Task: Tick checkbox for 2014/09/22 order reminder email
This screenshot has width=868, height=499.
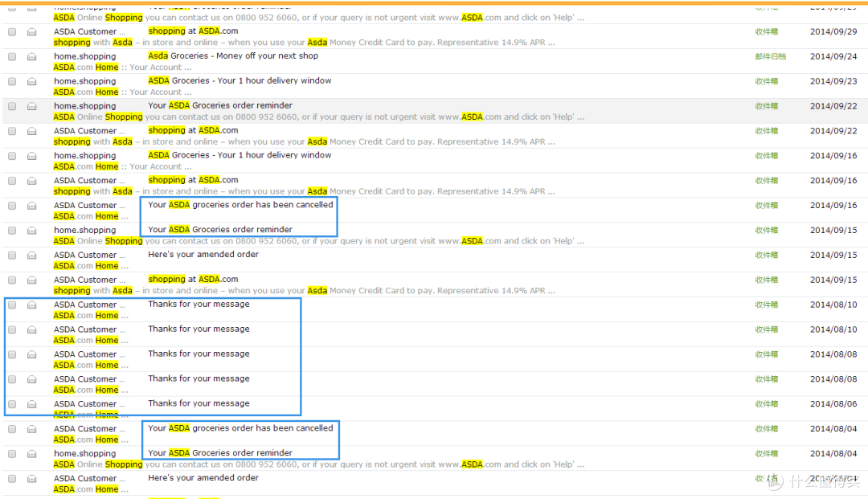Action: (12, 106)
